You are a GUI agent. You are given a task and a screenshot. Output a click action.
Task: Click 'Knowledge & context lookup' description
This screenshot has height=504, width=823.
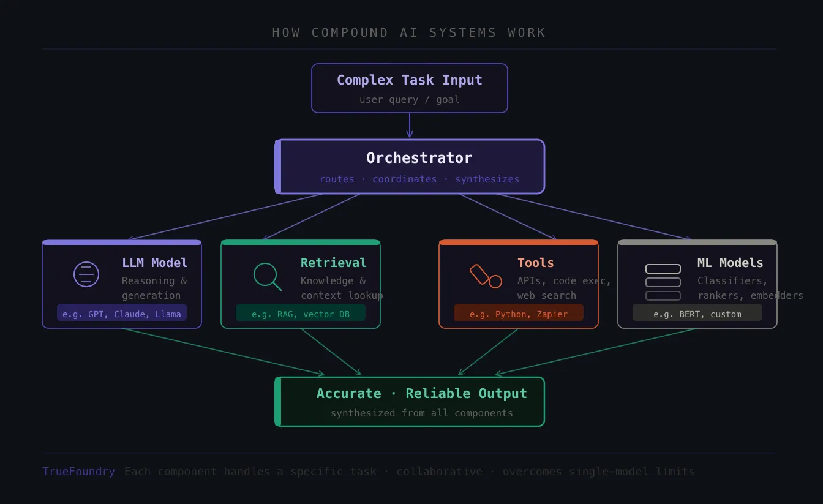click(x=342, y=288)
